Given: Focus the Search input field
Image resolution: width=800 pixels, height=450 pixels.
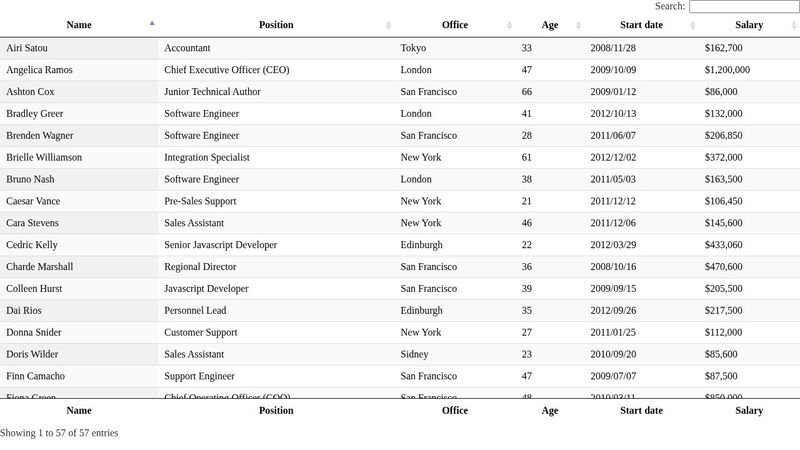Looking at the screenshot, I should [x=744, y=7].
